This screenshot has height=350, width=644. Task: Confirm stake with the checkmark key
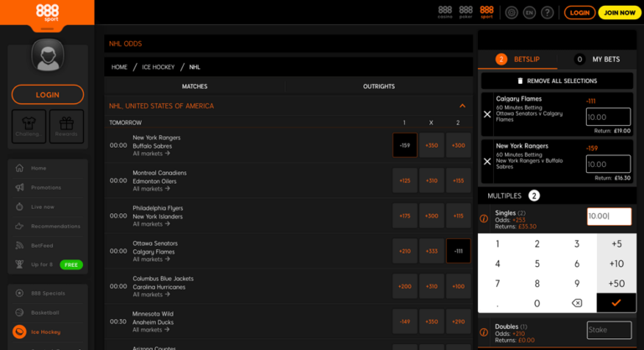pos(616,303)
